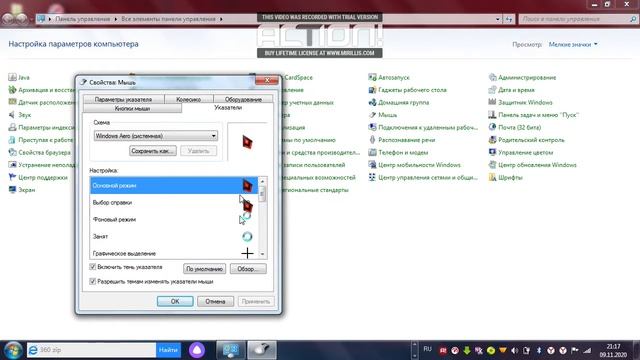Switch to the Колесико tab
Screen dimensions: 640x360
(x=189, y=99)
